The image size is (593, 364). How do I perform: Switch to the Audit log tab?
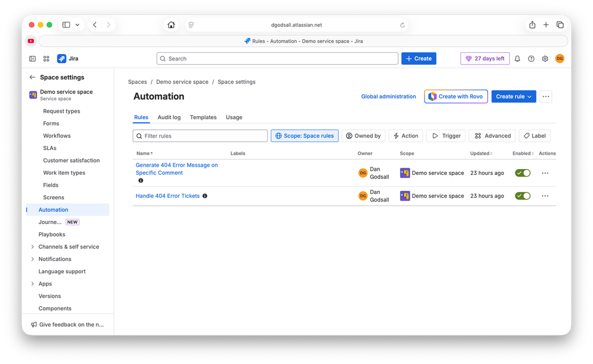[x=169, y=117]
